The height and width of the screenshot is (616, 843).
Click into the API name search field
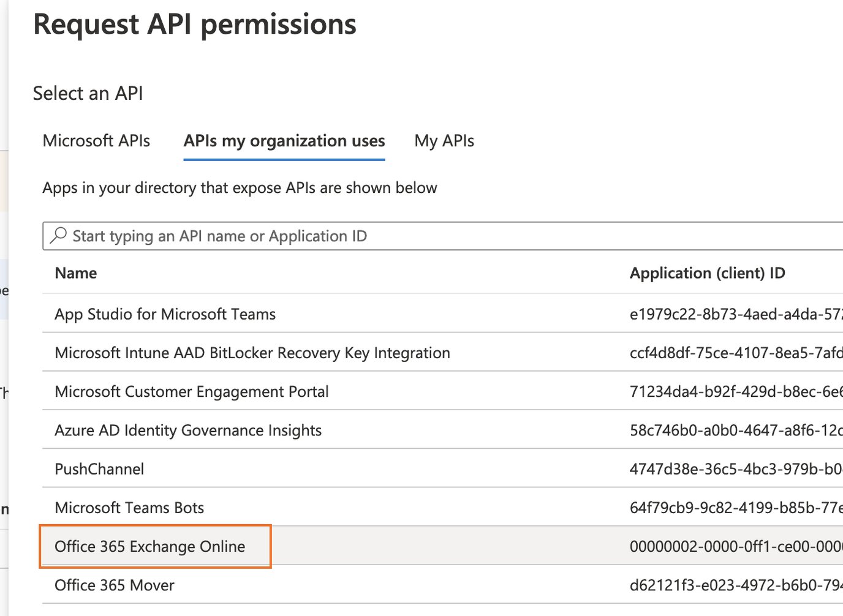[x=245, y=236]
